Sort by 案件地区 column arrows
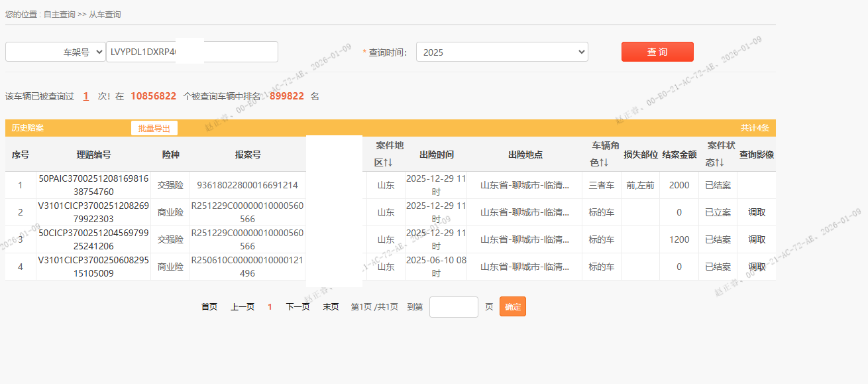The image size is (868, 384). click(x=388, y=163)
